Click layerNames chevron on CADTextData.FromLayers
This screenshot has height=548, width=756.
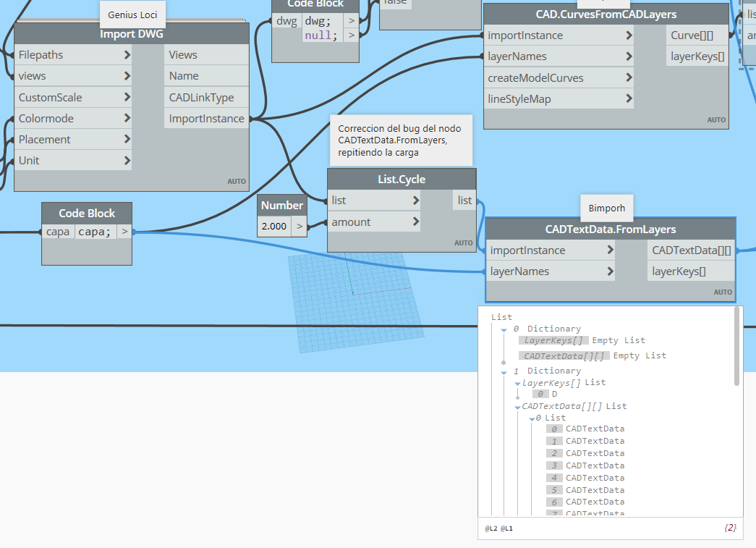pos(610,271)
